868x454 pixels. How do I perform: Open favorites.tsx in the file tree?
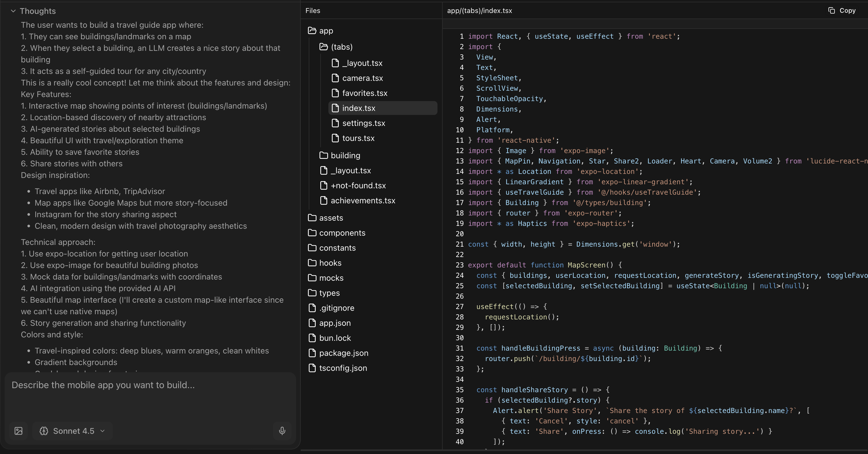pos(364,93)
